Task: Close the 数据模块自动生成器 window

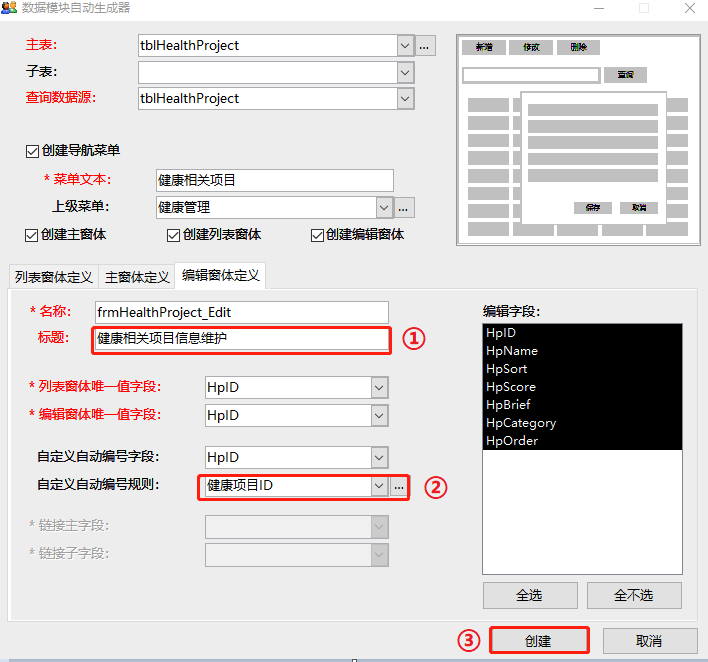Action: (x=689, y=8)
